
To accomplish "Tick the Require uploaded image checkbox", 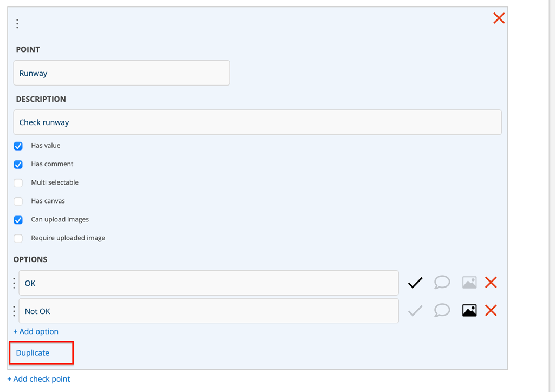I will pos(18,238).
